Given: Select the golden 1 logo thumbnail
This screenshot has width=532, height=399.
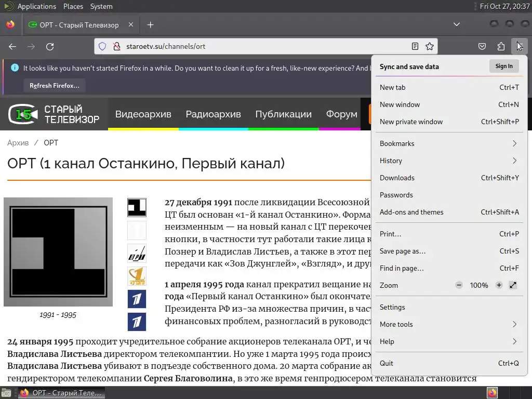Looking at the screenshot, I should click(x=137, y=276).
